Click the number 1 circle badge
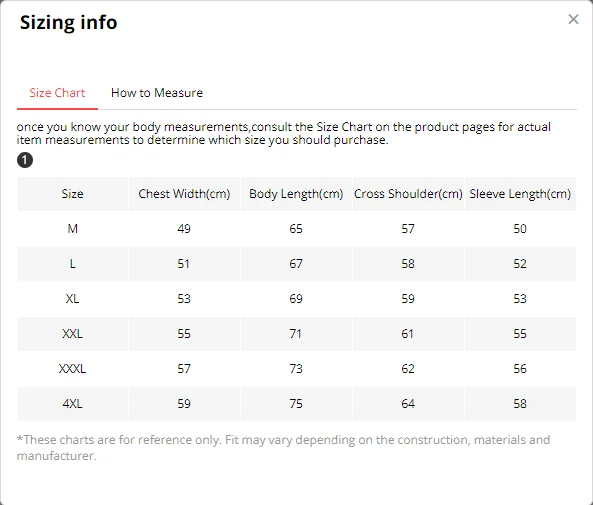Viewport: 593px width, 505px height. (25, 160)
